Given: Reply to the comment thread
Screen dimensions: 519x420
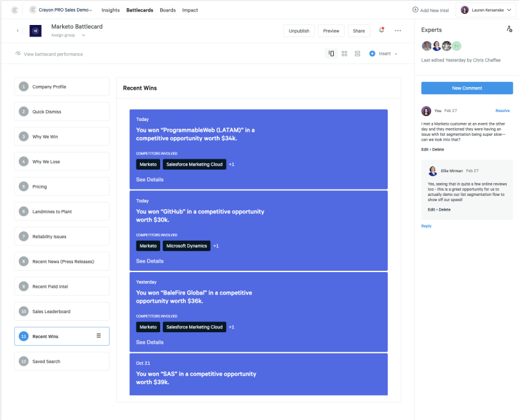Looking at the screenshot, I should tap(426, 226).
